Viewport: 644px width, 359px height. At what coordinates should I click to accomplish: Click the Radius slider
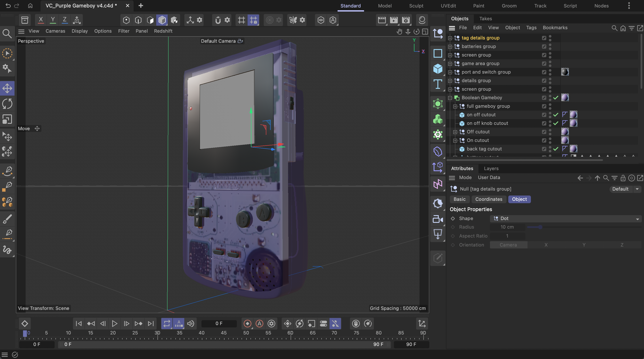tap(584, 227)
